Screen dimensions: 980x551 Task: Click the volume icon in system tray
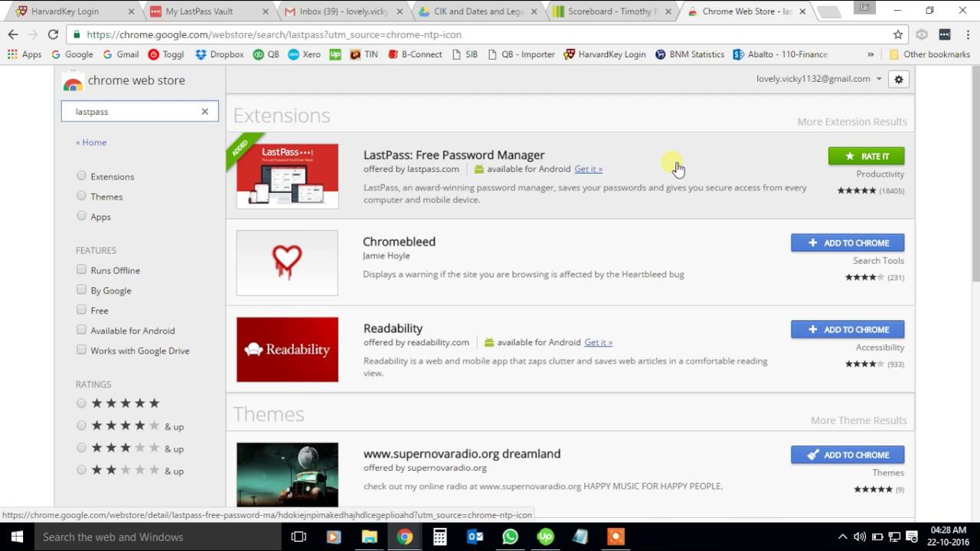tap(859, 536)
